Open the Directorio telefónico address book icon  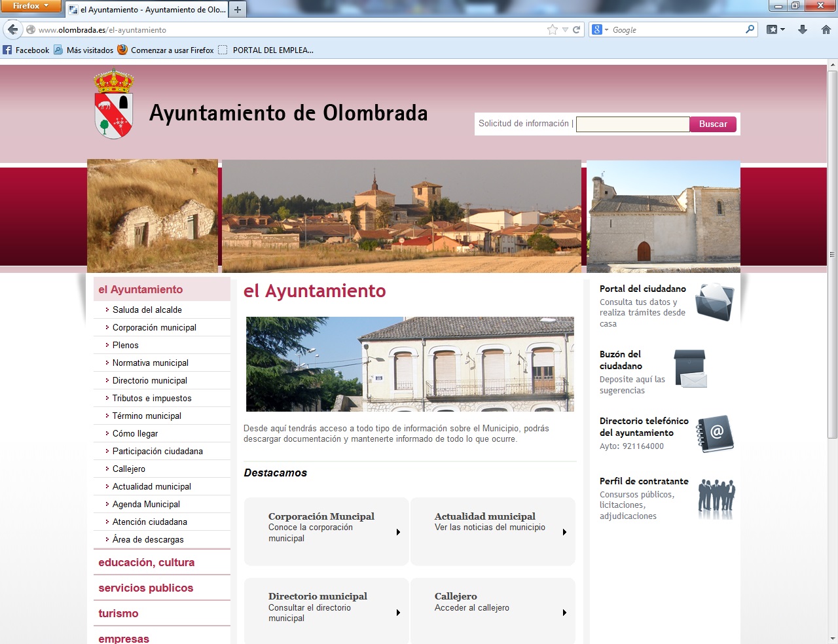coord(714,434)
